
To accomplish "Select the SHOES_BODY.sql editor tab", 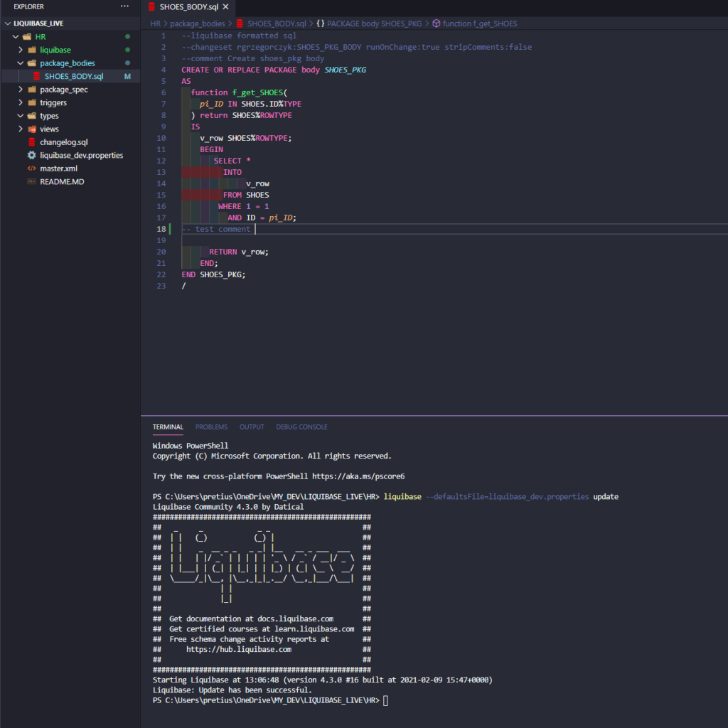I will (188, 7).
